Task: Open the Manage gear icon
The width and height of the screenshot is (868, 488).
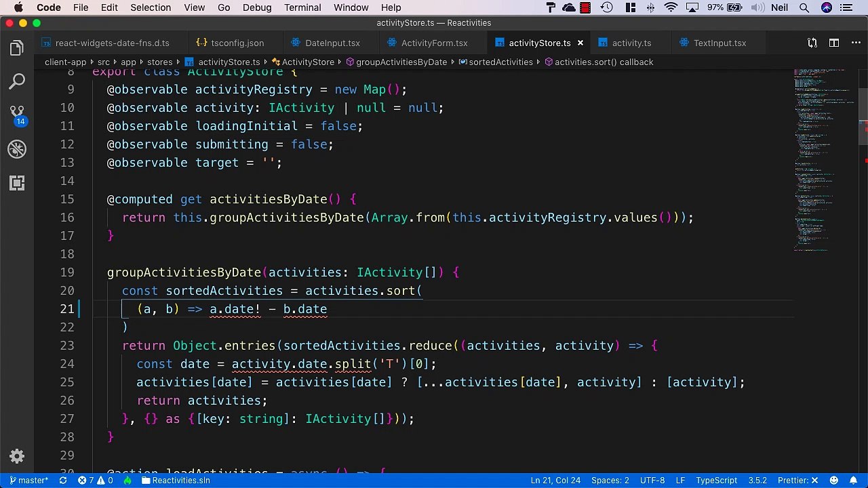Action: 17,456
